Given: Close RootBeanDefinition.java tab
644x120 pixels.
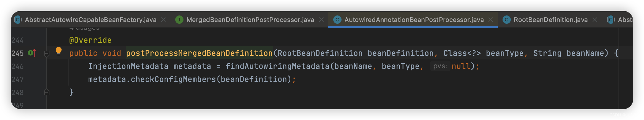Looking at the screenshot, I should tap(595, 20).
